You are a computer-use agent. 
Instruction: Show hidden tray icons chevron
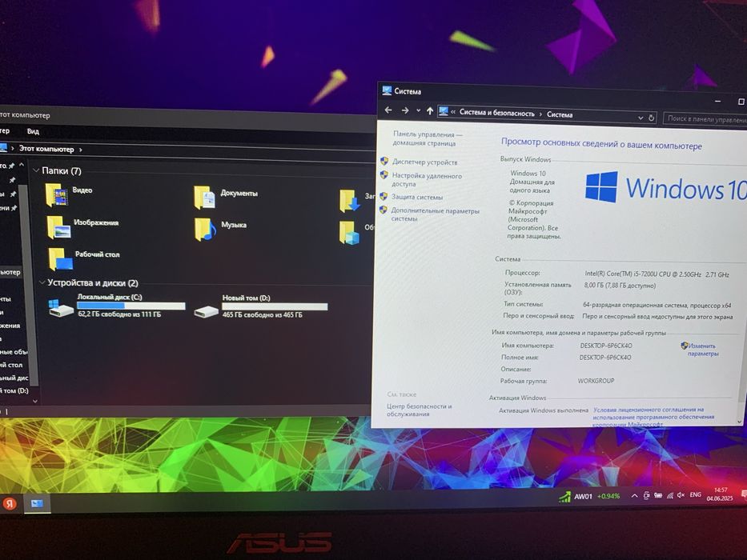pyautogui.click(x=634, y=496)
